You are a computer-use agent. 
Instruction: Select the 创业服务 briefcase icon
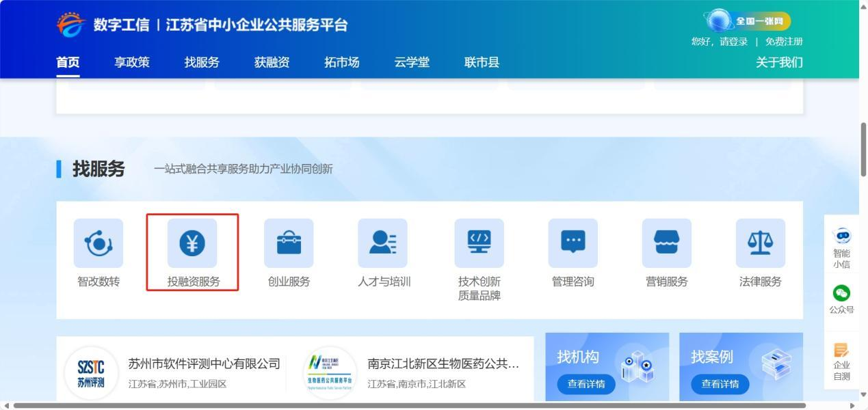pos(289,243)
